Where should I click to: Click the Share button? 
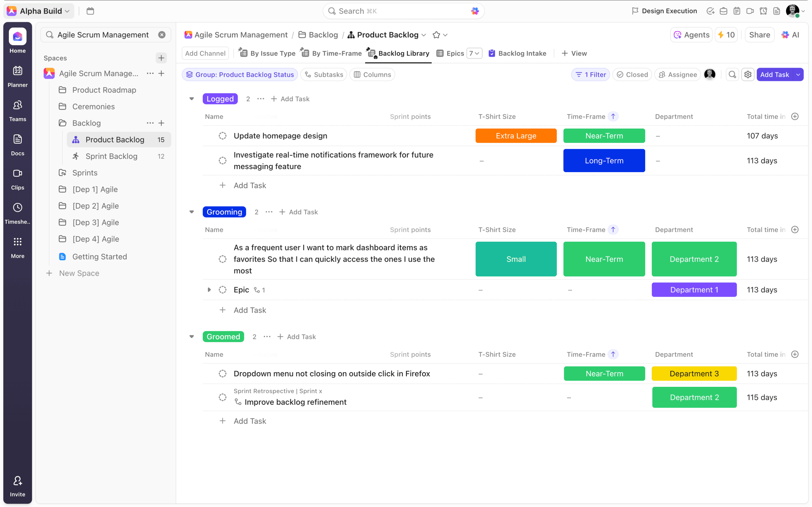pos(759,35)
